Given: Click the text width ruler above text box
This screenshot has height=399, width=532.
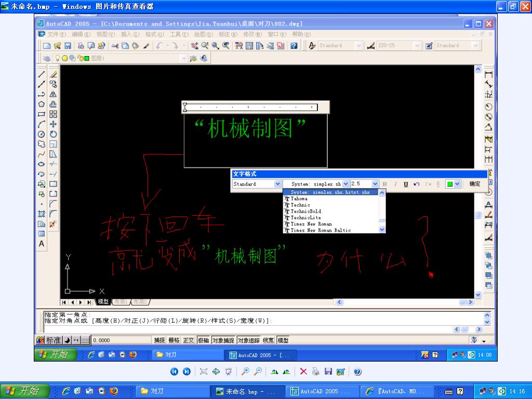Looking at the screenshot, I should pos(251,107).
